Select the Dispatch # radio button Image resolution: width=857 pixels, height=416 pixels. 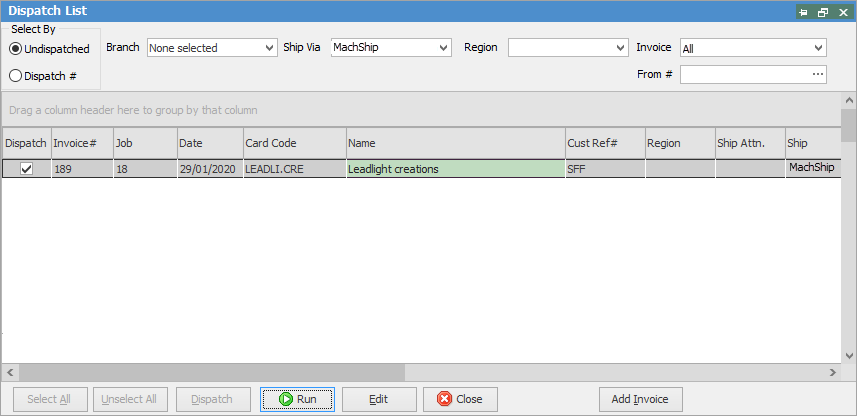point(15,75)
